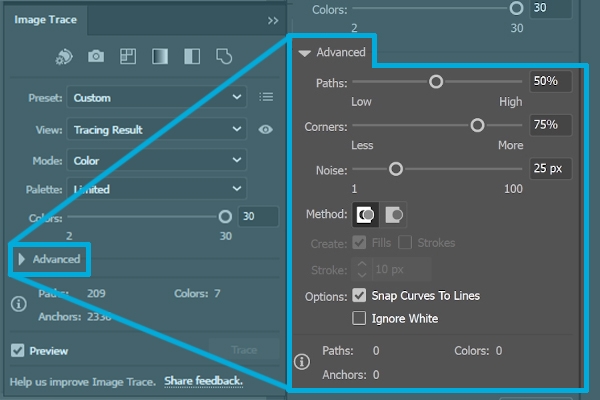This screenshot has width=600, height=400.
Task: Enable the Ignore White checkbox
Action: click(x=360, y=319)
